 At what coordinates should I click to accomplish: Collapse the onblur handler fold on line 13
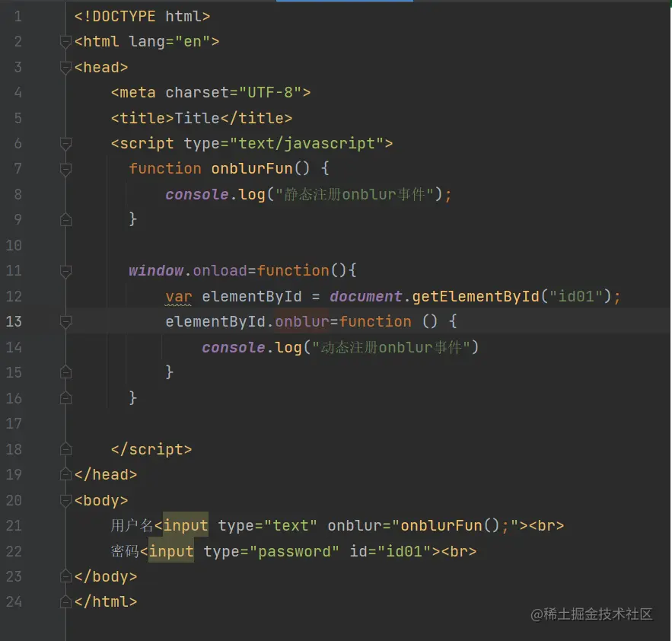pyautogui.click(x=65, y=321)
